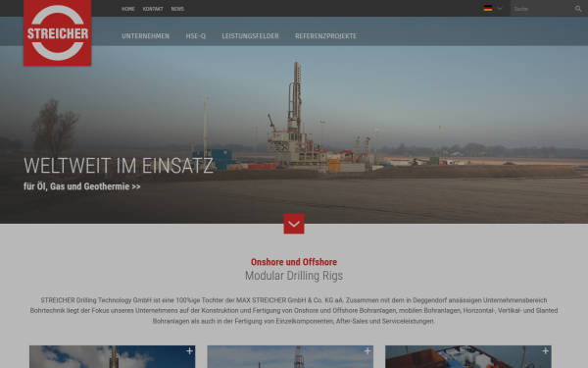Expand the first thumbnail's plus icon
Screen dimensions: 588x368
[x=190, y=350]
